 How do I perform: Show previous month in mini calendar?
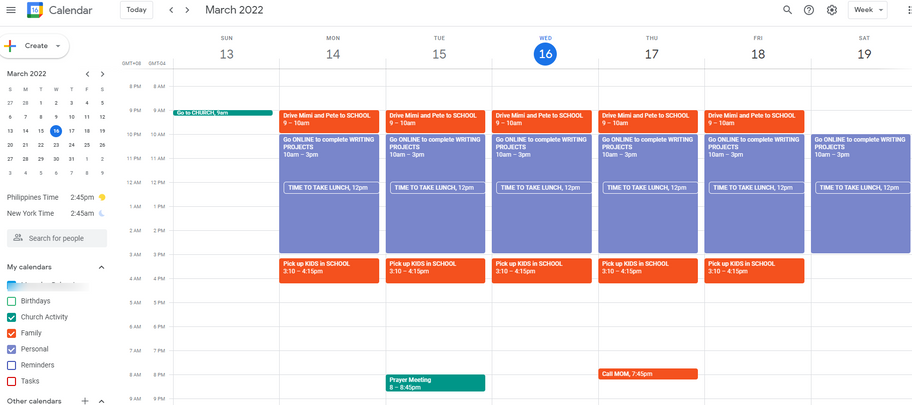click(88, 74)
